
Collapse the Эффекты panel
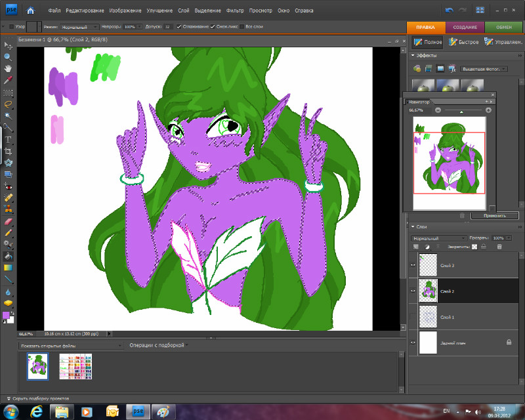pos(413,56)
